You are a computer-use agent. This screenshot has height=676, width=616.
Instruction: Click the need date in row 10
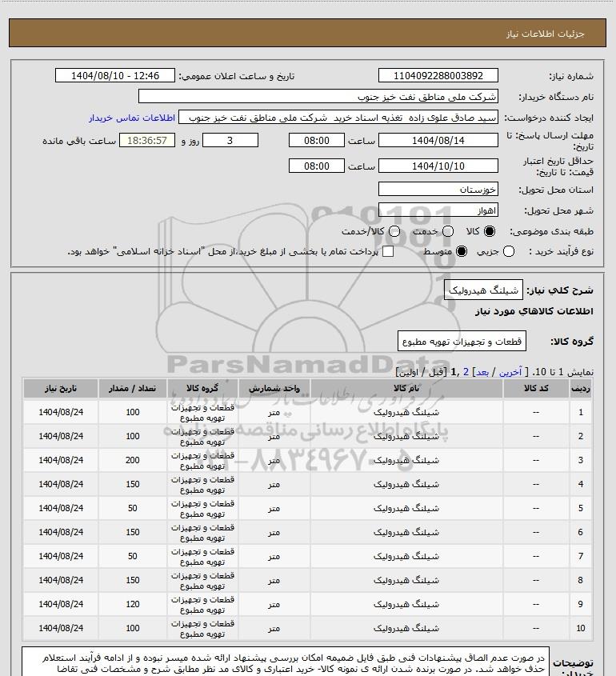coord(61,629)
